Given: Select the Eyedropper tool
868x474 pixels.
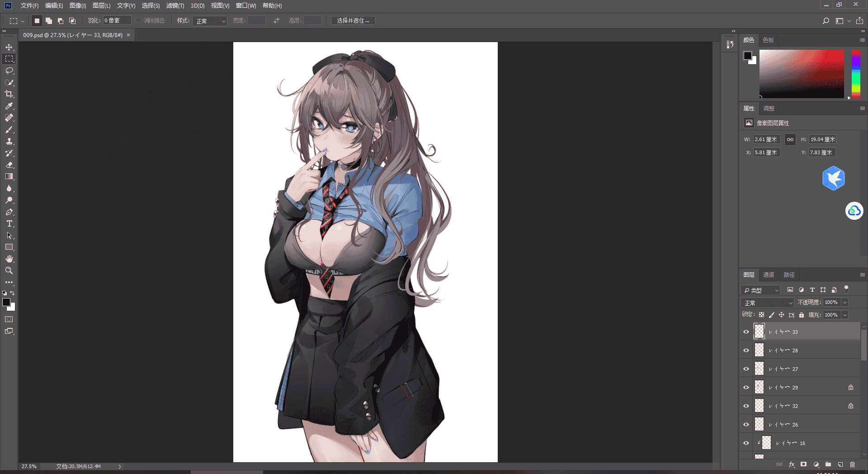Looking at the screenshot, I should [x=9, y=106].
